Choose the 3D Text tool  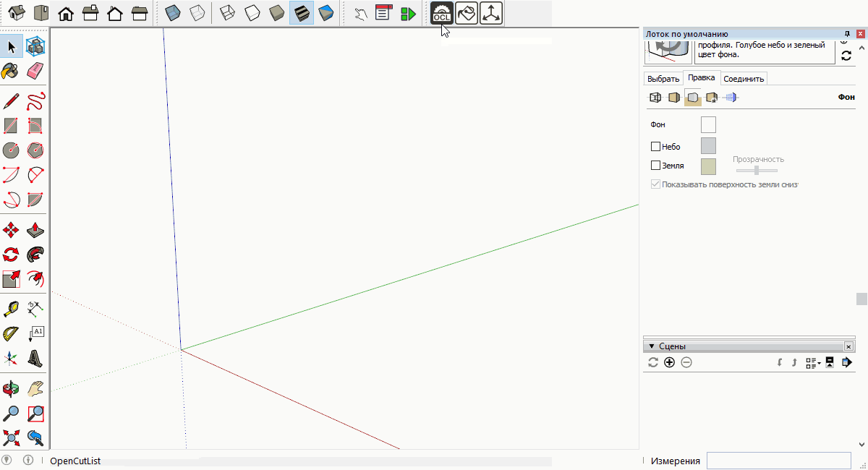35,359
